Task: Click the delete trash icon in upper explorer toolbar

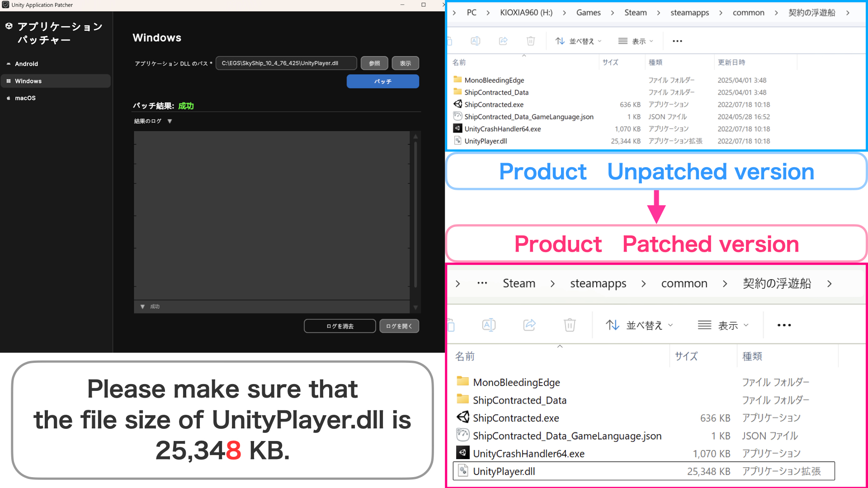Action: coord(531,41)
